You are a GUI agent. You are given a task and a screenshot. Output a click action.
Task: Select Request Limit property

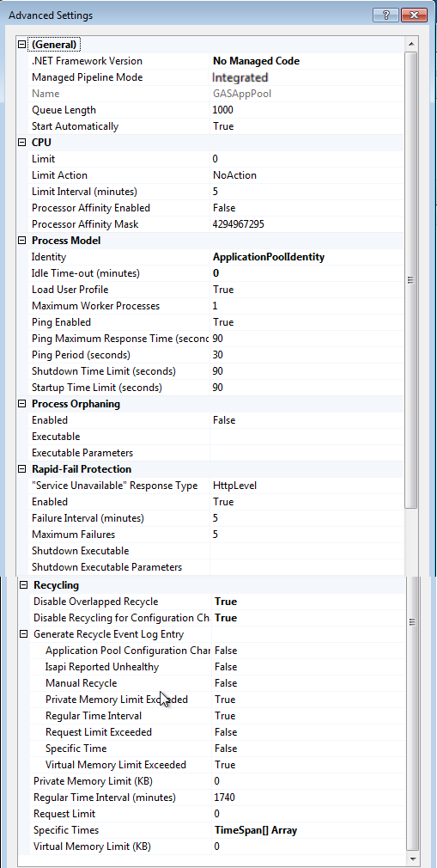[x=64, y=814]
